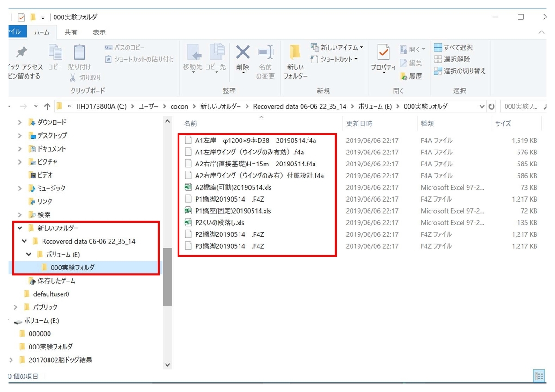Screen dimensions: 555x392
Task: Switch to the ホーム tab
Action: coord(42,32)
